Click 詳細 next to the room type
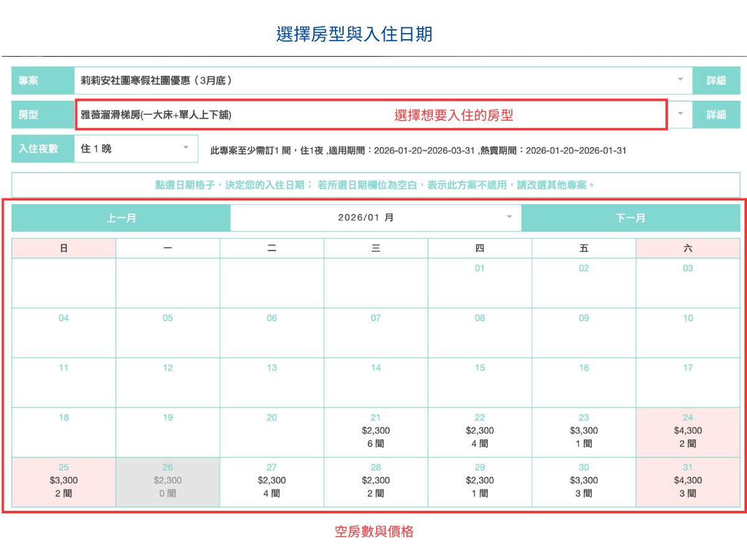747x560 pixels. point(716,114)
